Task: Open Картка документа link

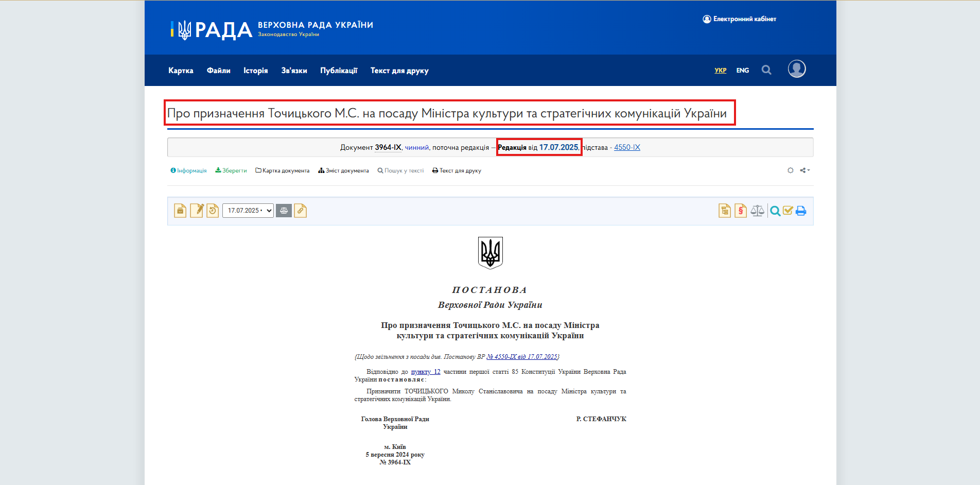Action: pyautogui.click(x=283, y=170)
